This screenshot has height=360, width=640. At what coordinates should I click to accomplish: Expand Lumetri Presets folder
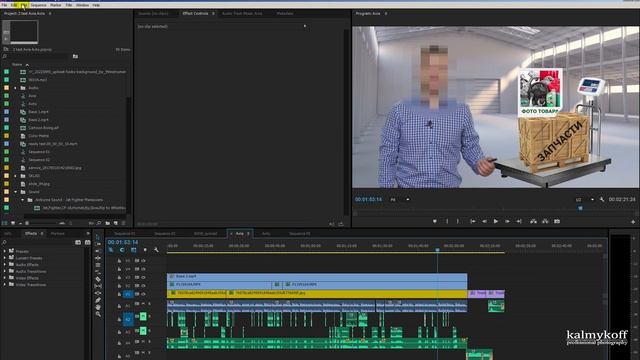coord(5,258)
